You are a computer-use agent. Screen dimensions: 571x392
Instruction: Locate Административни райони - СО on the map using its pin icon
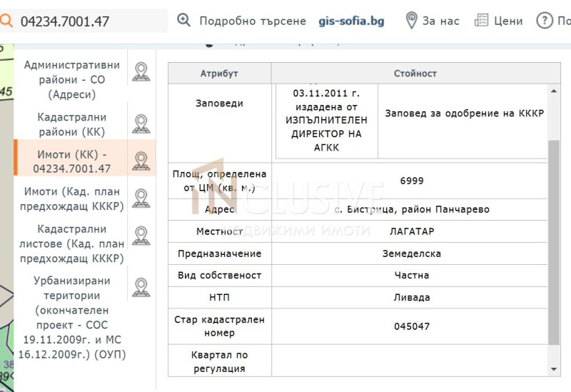coord(141,72)
